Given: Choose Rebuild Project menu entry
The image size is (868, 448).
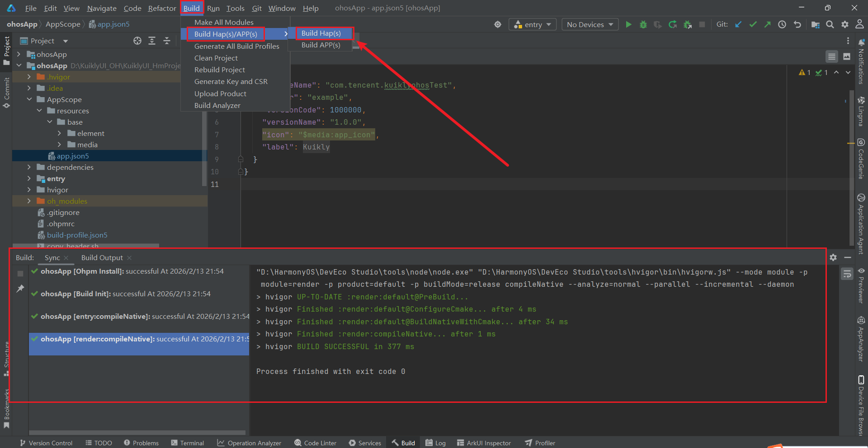Looking at the screenshot, I should [x=219, y=70].
